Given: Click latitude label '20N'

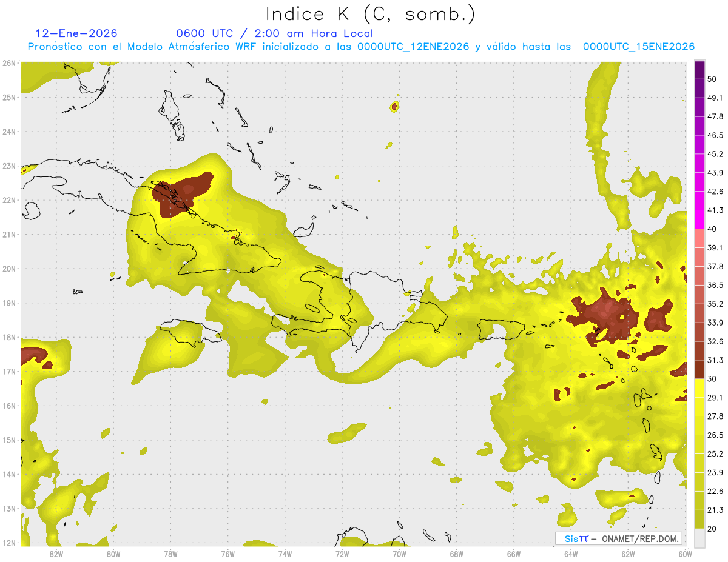Looking at the screenshot, I should (x=9, y=269).
